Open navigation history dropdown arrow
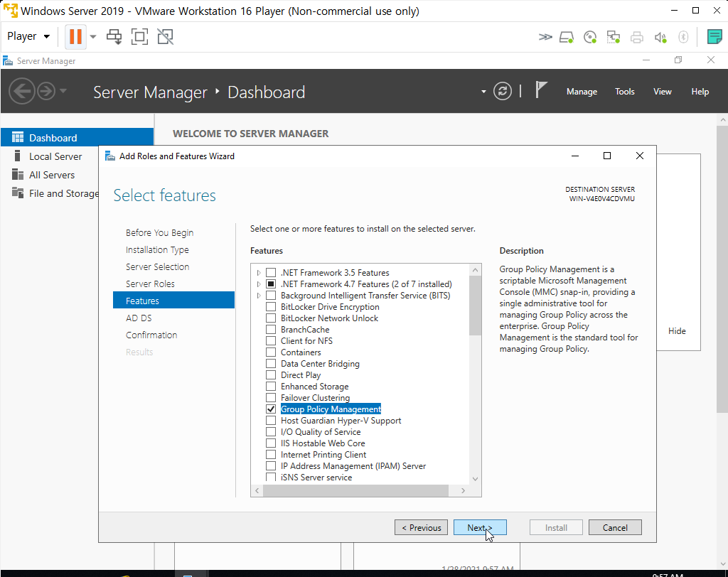The height and width of the screenshot is (577, 728). click(63, 90)
